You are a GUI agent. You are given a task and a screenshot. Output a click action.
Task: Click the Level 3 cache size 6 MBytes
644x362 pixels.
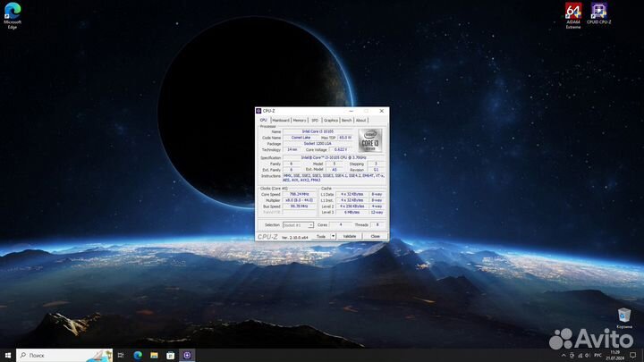[x=352, y=212]
